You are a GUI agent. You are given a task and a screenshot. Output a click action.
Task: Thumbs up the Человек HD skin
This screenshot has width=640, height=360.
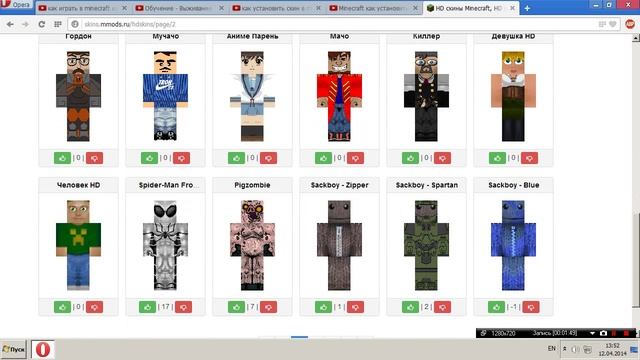[62, 307]
